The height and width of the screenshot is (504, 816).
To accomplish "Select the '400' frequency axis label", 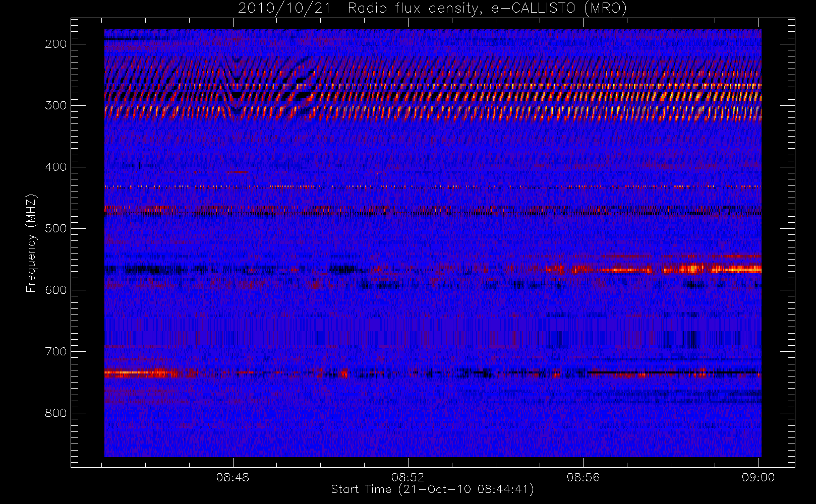I will (x=55, y=167).
